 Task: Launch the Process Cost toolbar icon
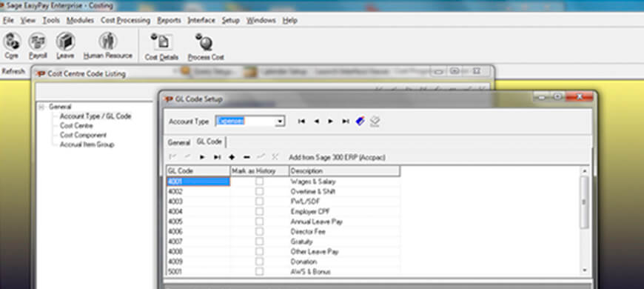[x=206, y=47]
